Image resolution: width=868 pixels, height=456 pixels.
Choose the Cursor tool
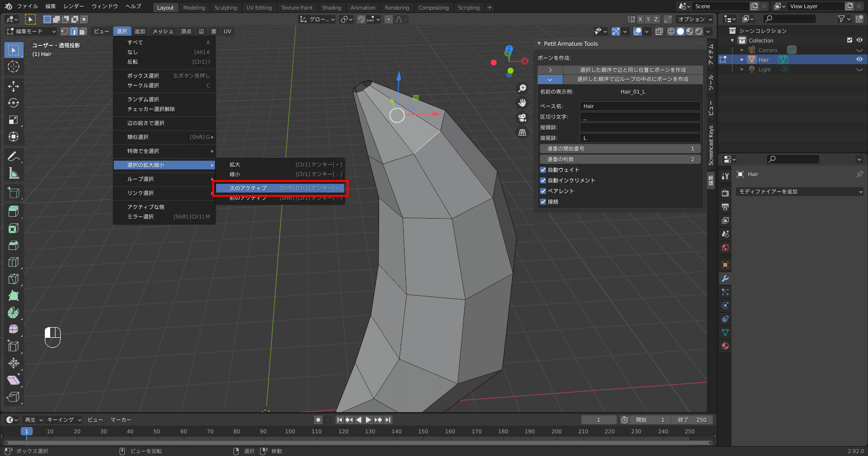coord(14,67)
